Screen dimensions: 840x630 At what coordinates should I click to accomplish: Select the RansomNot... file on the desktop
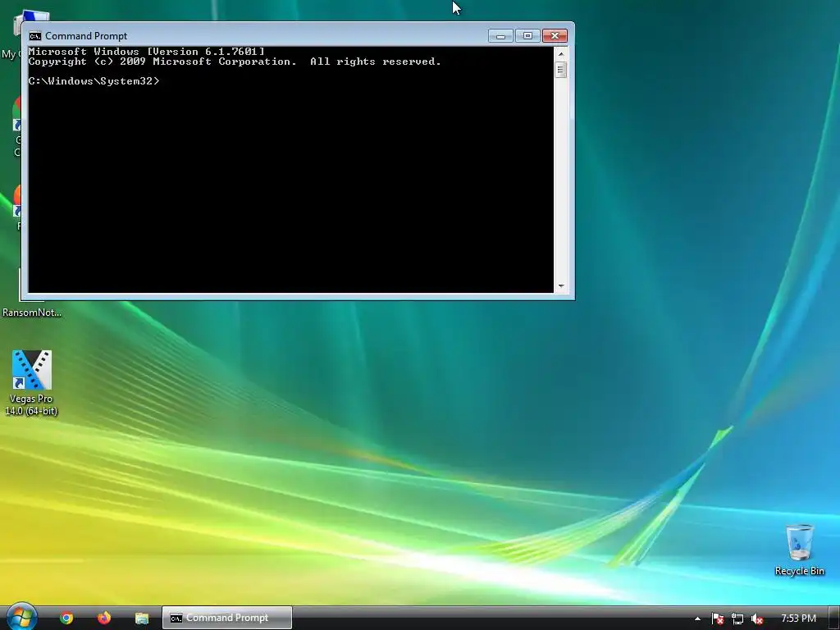click(x=32, y=312)
